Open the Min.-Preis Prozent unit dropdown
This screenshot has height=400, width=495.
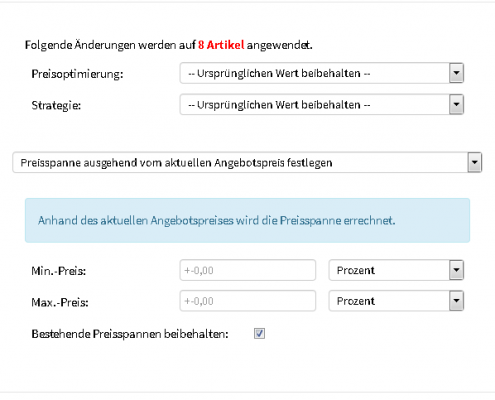pyautogui.click(x=396, y=270)
